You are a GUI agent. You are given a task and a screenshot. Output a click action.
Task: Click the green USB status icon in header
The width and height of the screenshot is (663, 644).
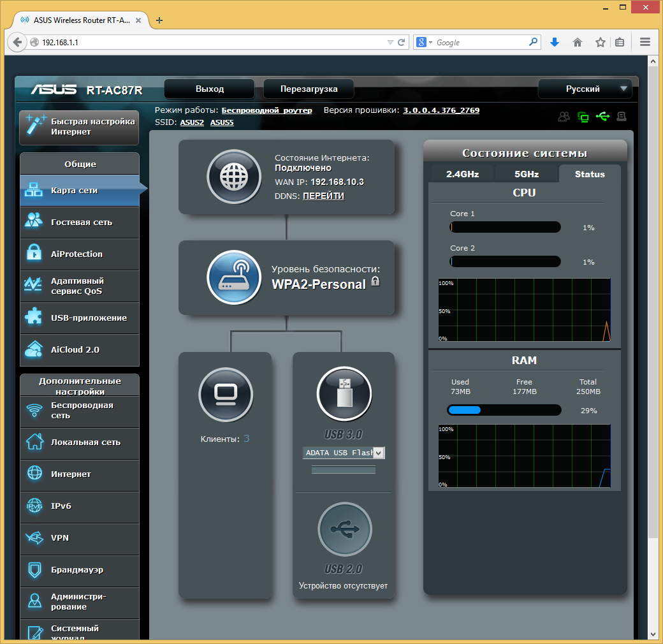point(602,116)
